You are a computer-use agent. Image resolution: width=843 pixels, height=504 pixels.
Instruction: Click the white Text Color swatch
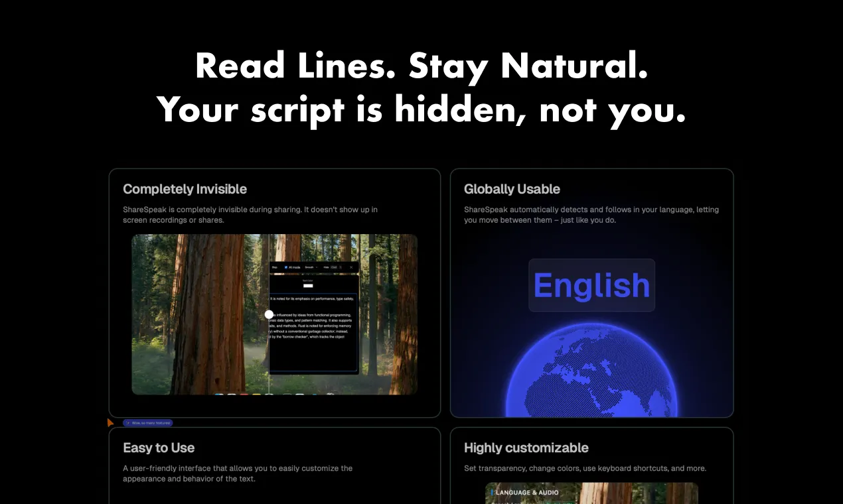308,286
